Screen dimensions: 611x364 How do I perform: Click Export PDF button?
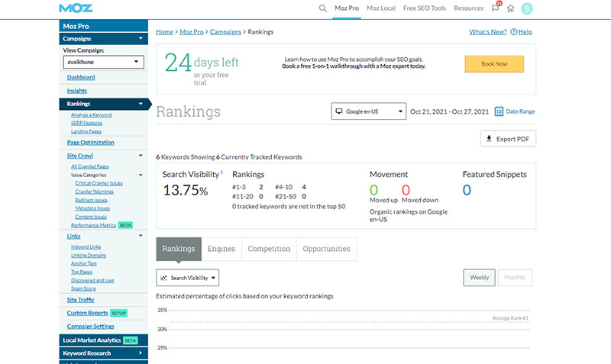click(x=508, y=139)
